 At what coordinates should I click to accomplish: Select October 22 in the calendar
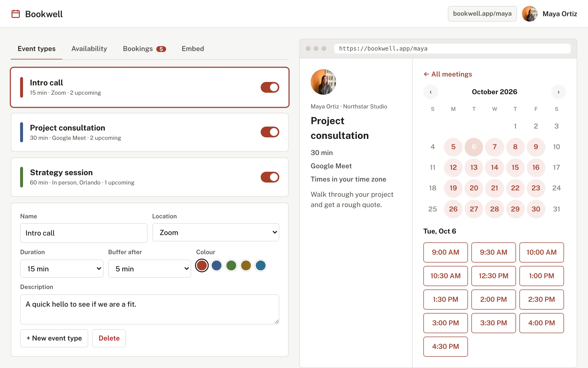click(x=515, y=188)
